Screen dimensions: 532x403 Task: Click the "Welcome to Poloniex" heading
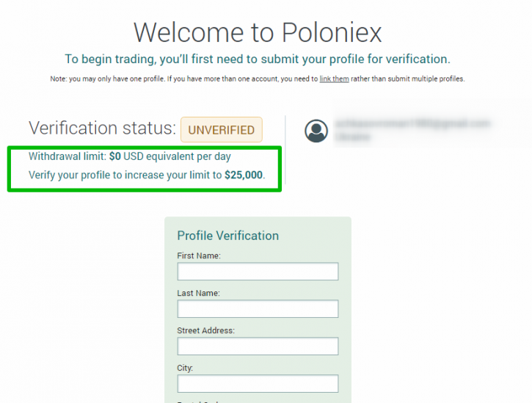(258, 32)
